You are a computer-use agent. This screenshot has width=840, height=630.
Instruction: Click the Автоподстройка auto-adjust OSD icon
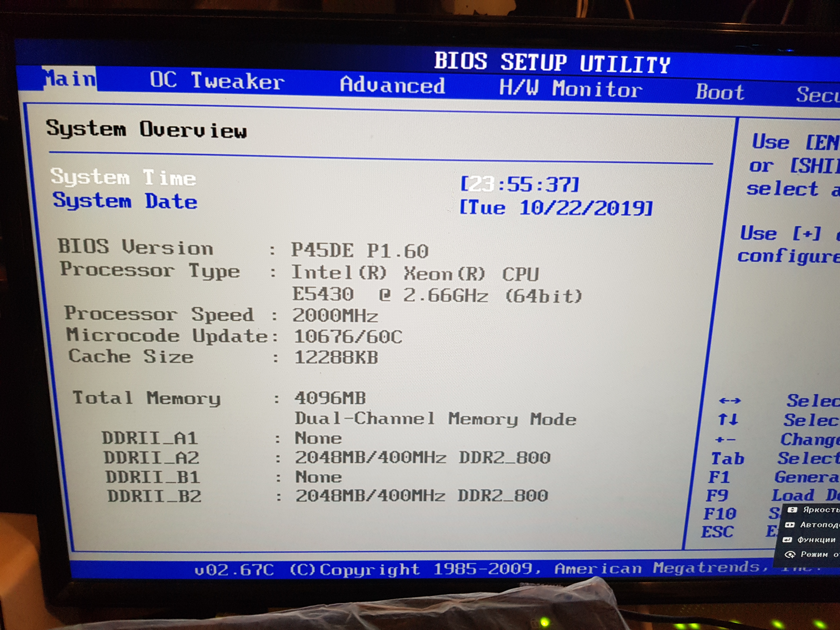[x=790, y=525]
